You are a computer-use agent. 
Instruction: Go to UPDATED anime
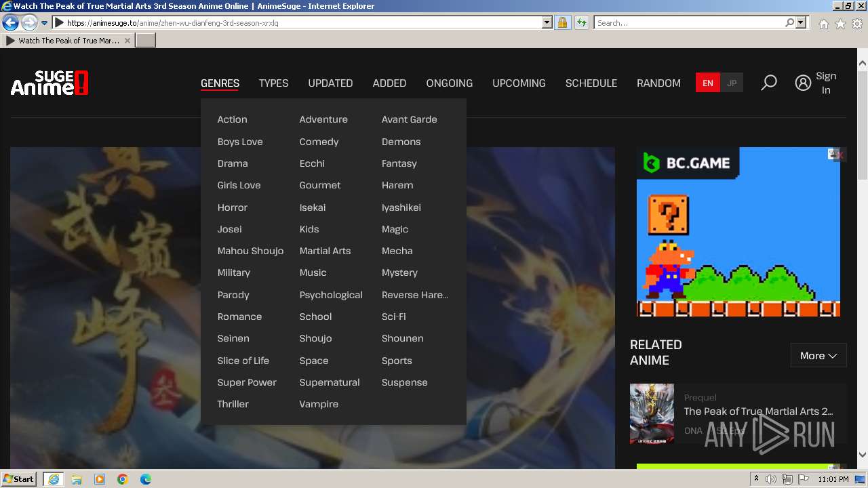[x=330, y=83]
